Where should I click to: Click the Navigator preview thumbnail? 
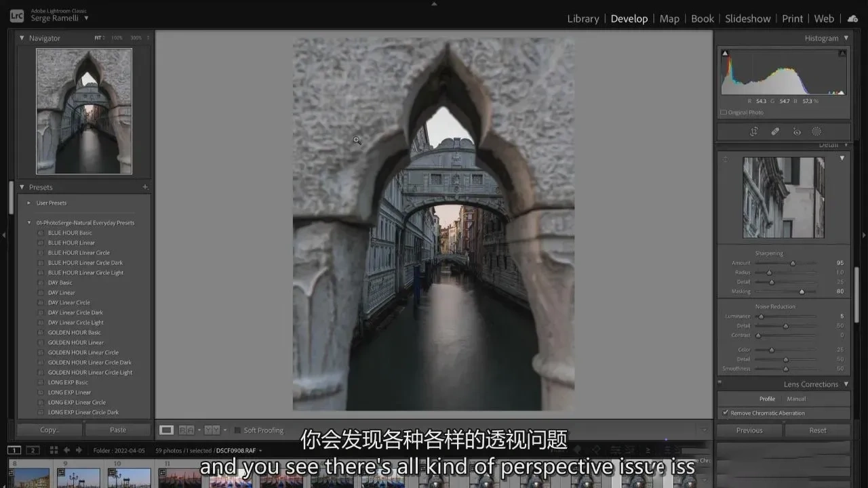[84, 111]
